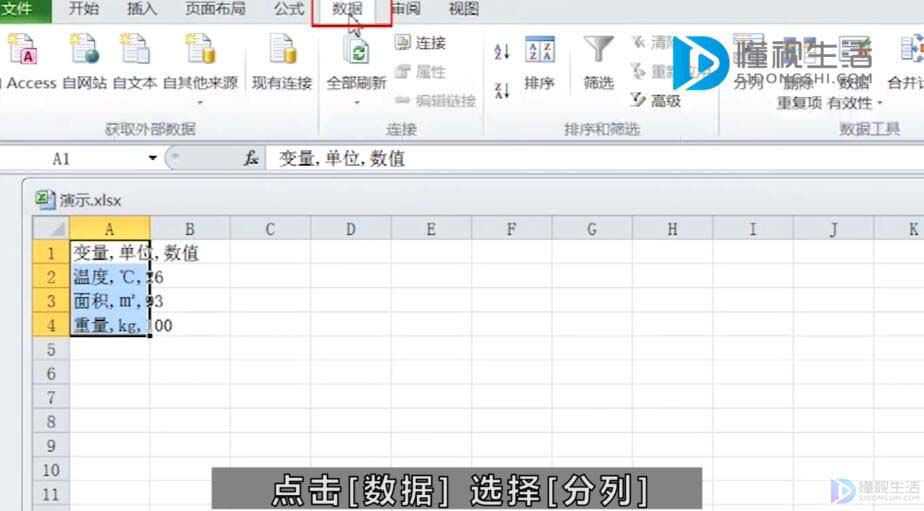Select column C header
Screen dimensions: 924x511
(270, 228)
